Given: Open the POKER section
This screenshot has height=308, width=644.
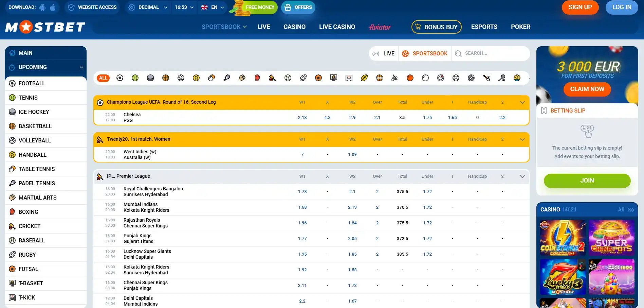Looking at the screenshot, I should coord(520,27).
